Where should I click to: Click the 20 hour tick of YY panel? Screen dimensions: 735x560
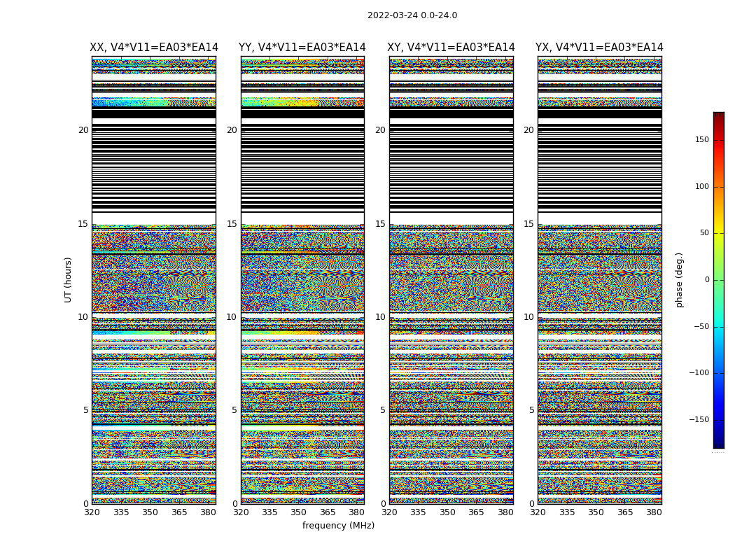(x=232, y=130)
